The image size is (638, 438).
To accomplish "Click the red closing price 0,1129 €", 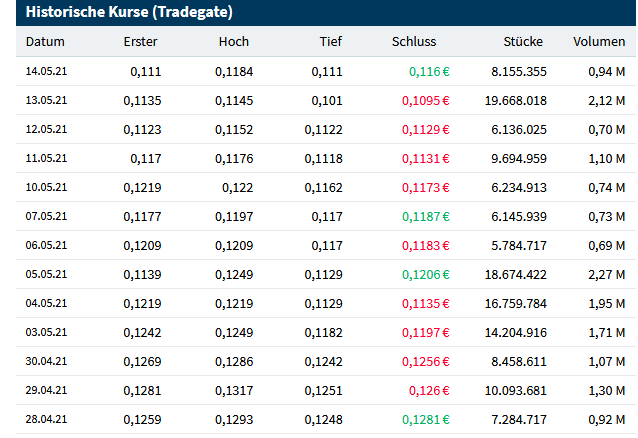I will [x=425, y=130].
